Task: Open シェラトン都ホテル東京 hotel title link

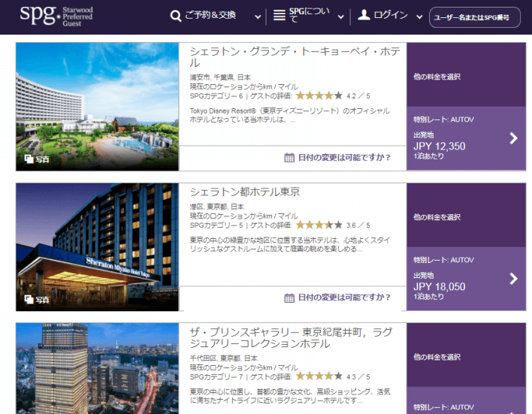Action: coord(245,192)
